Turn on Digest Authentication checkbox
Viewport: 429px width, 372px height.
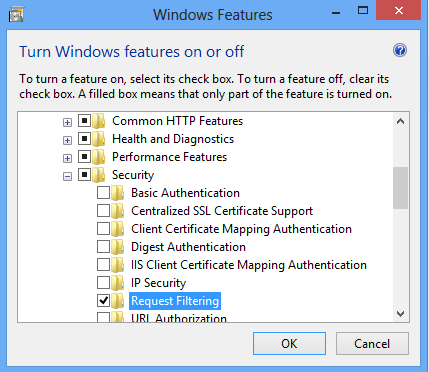tap(103, 247)
